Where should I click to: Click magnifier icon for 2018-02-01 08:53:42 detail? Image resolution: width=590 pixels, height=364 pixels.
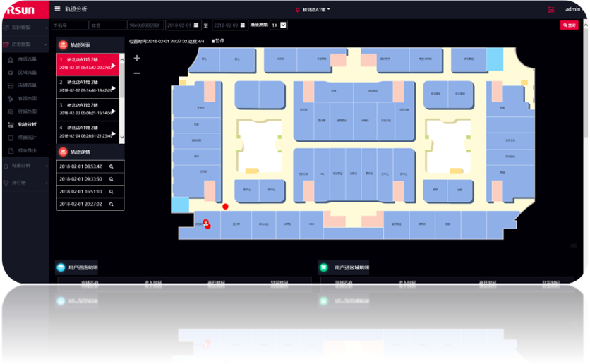click(x=111, y=166)
